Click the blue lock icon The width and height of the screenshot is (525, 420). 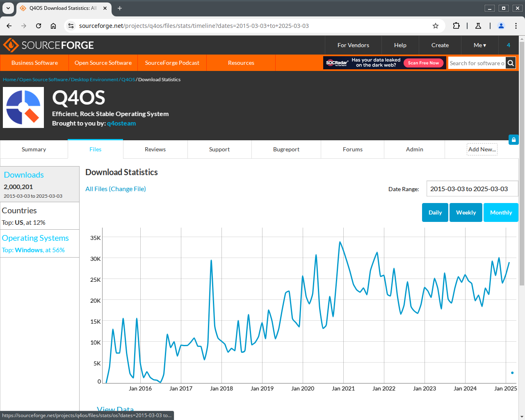tap(514, 140)
